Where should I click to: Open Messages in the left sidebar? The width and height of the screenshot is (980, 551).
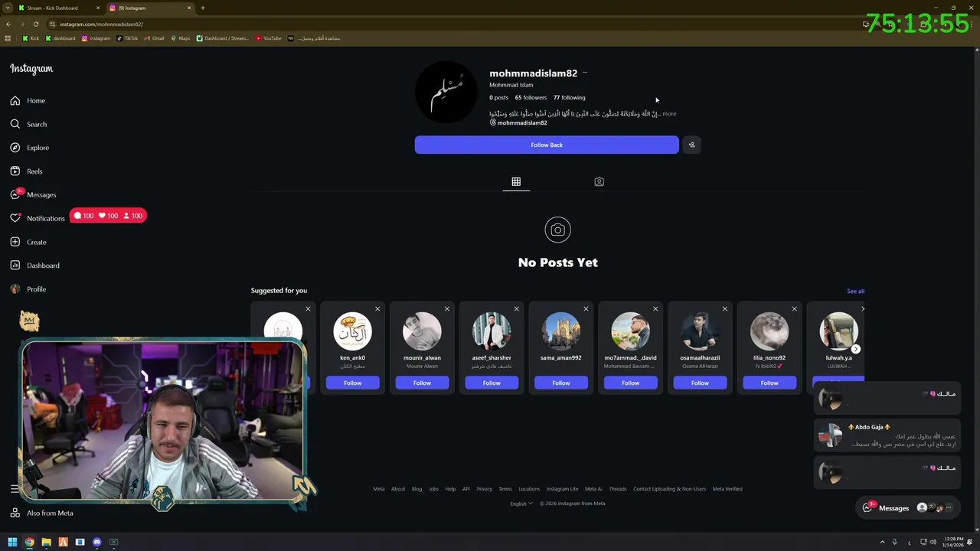click(34, 194)
